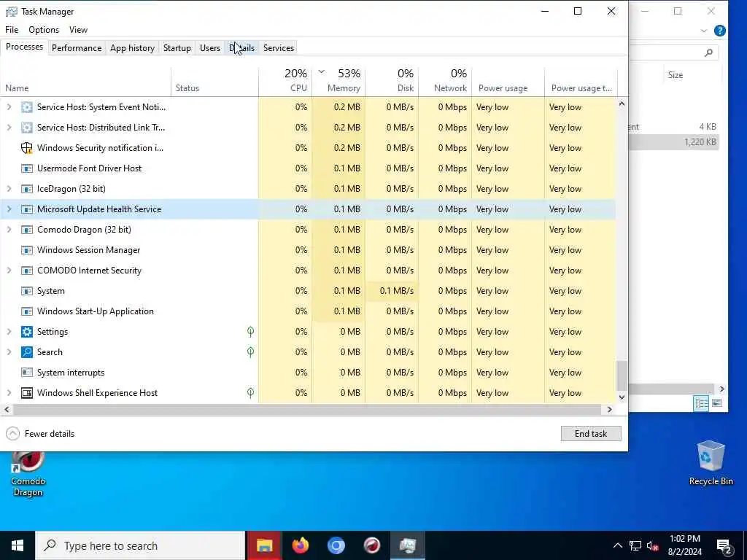Click the Service Host: Distributed Link Tracking icon

[27, 128]
